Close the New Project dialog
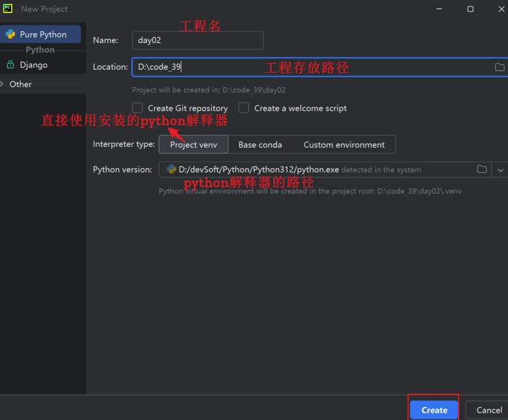This screenshot has height=420, width=508. tap(501, 9)
